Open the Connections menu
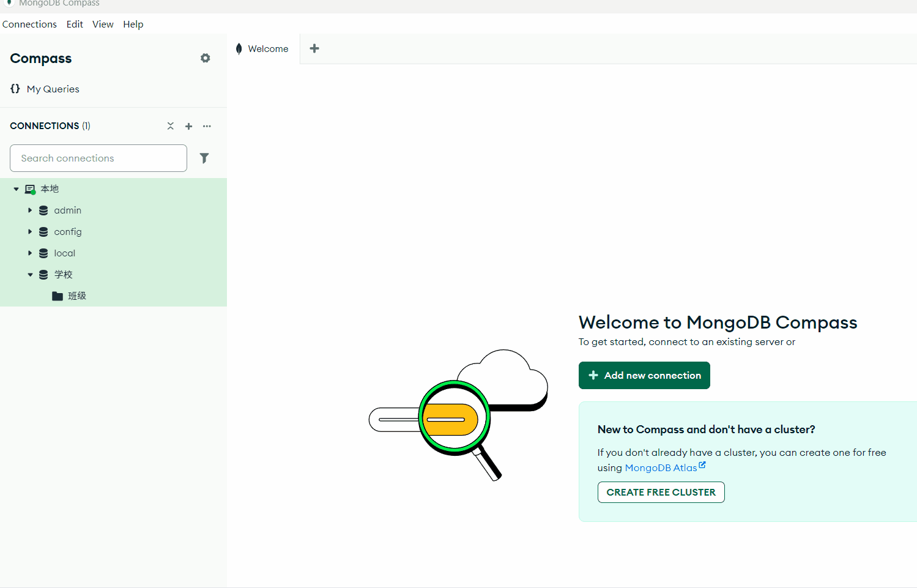This screenshot has height=588, width=917. pos(29,24)
